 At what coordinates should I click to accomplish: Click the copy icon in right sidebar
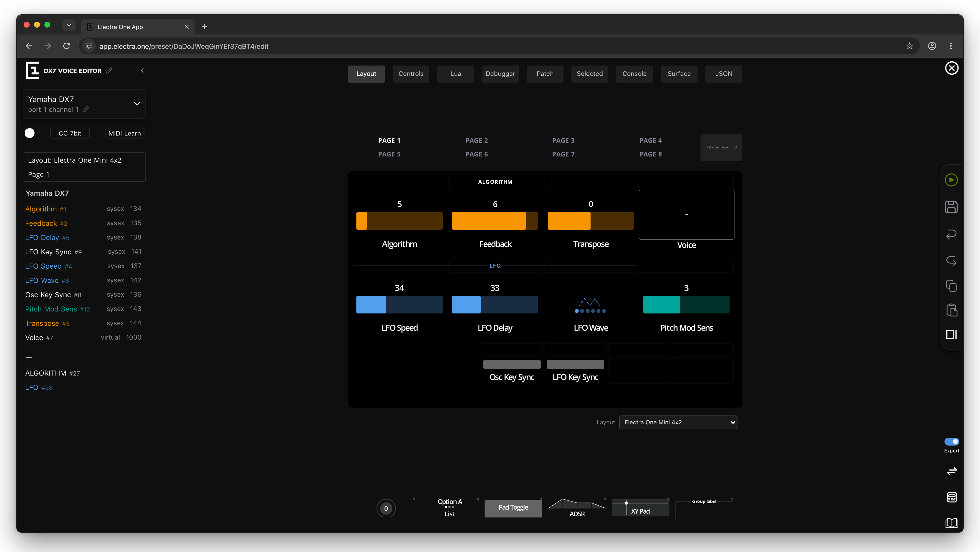coord(951,286)
